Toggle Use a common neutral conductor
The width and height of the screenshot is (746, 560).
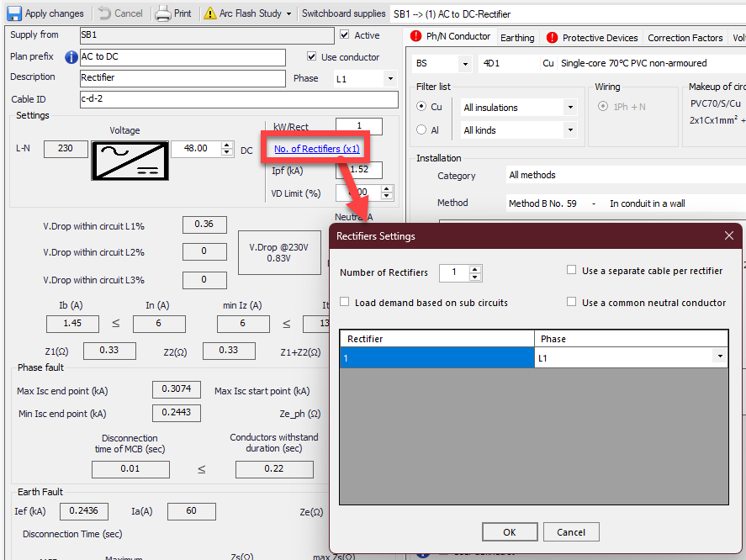572,303
